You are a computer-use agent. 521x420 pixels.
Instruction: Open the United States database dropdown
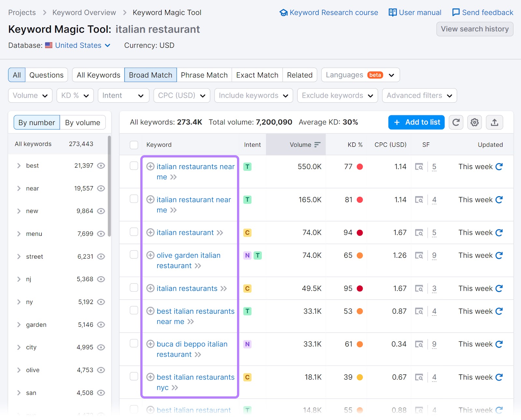[78, 45]
